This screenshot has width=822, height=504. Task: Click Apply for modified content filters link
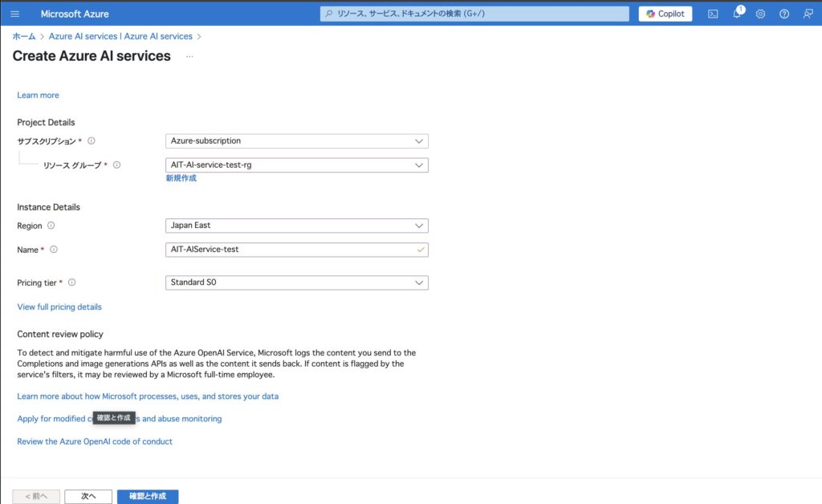pyautogui.click(x=119, y=419)
